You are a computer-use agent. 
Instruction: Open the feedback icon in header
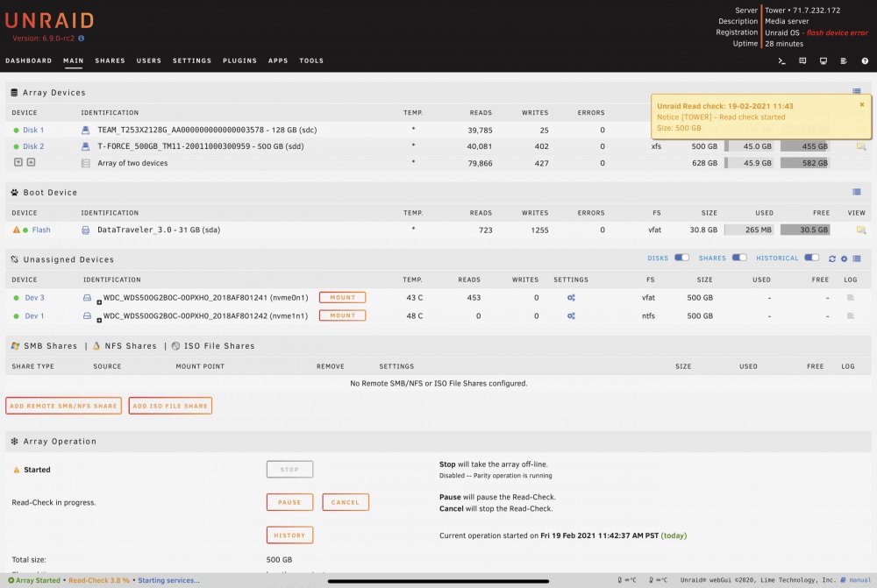[802, 61]
